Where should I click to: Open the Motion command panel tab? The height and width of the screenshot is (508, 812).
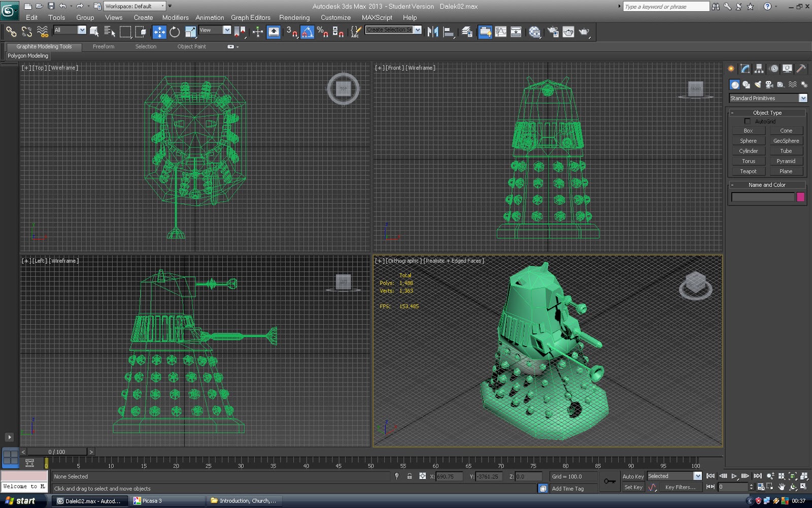773,69
